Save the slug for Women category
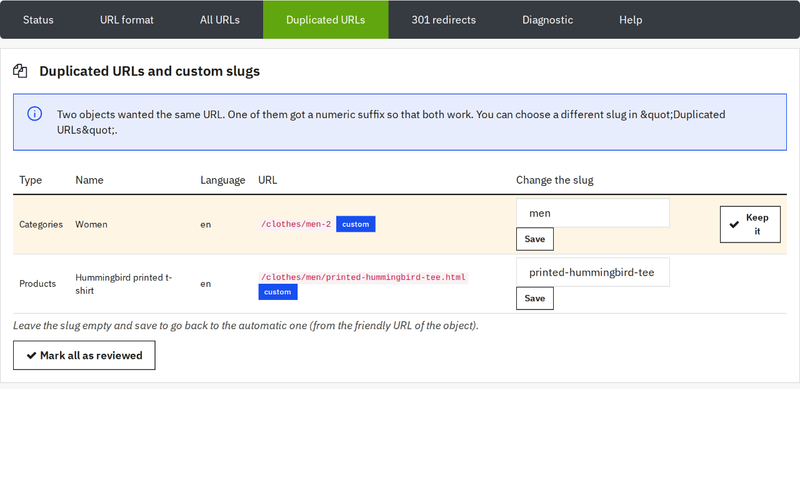Viewport: 800px width, 500px height. click(535, 239)
